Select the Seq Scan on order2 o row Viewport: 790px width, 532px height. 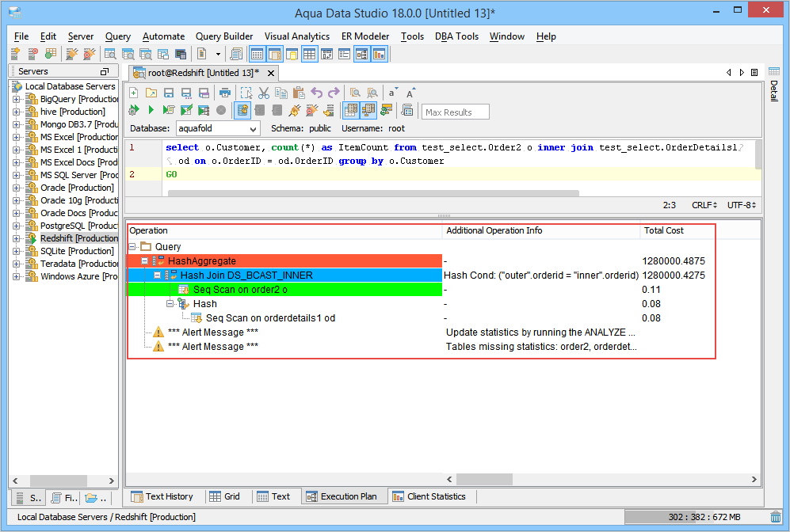[284, 290]
